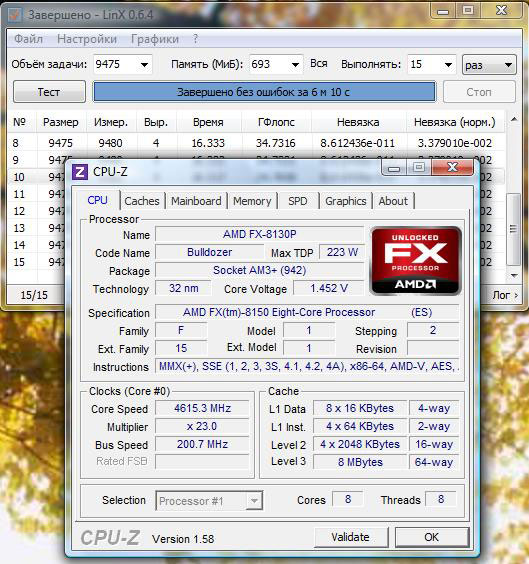The width and height of the screenshot is (529, 564).
Task: Maximize the LinX window
Action: coord(468,11)
